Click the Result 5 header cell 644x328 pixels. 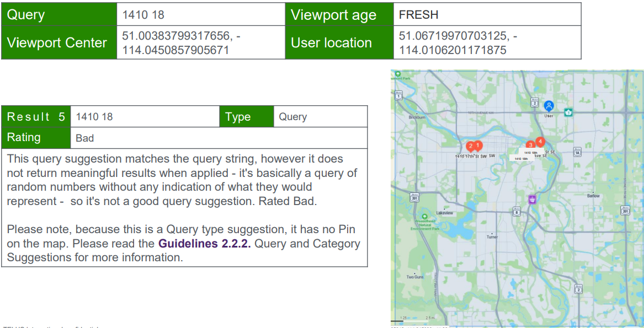point(36,117)
